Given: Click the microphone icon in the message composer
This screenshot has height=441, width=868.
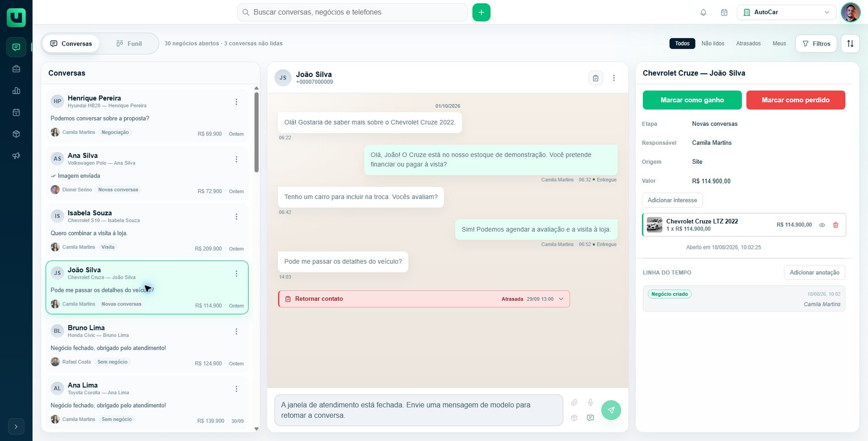Looking at the screenshot, I should click(x=590, y=402).
